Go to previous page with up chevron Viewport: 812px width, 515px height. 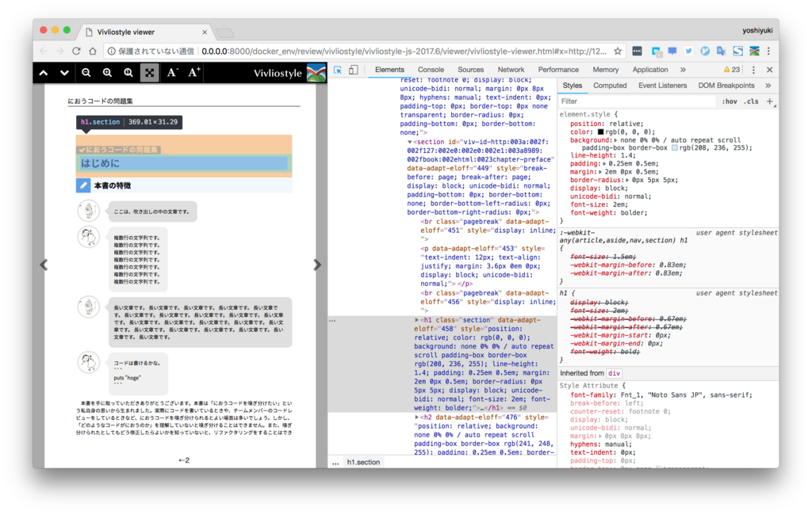[x=44, y=73]
